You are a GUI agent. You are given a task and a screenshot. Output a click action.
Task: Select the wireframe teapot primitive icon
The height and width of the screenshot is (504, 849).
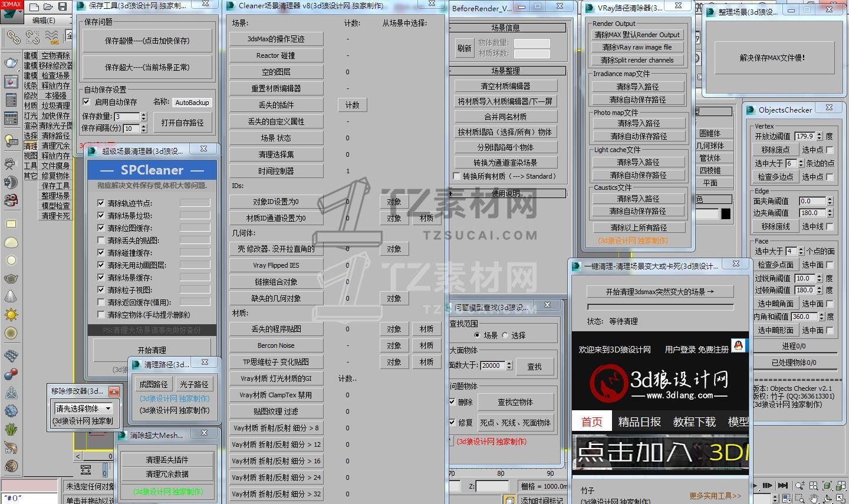point(11,278)
